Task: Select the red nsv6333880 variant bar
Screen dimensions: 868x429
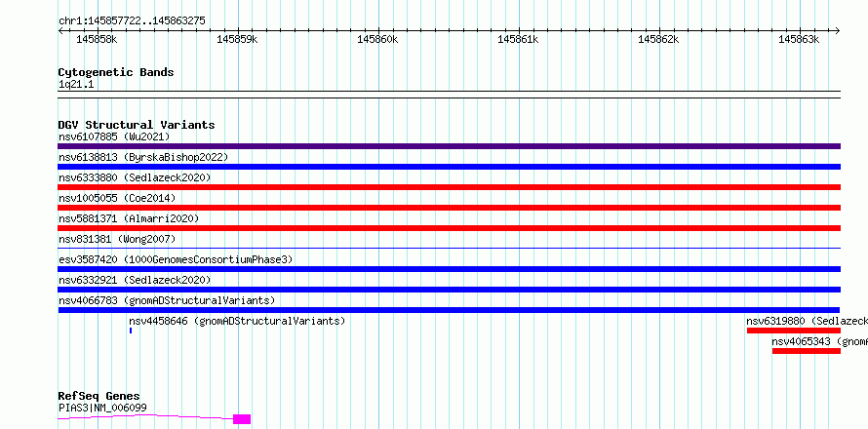Action: click(x=449, y=187)
